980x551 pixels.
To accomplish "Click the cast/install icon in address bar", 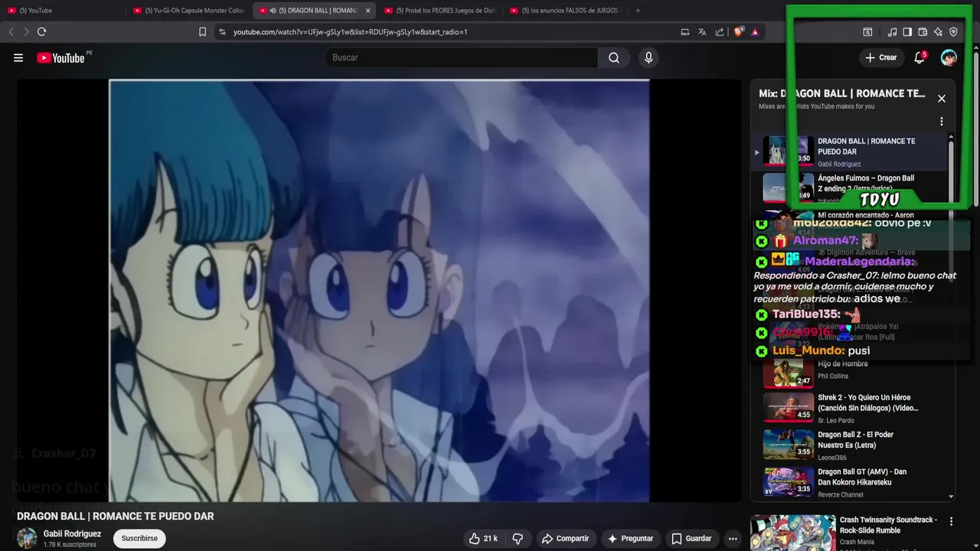I will (685, 31).
